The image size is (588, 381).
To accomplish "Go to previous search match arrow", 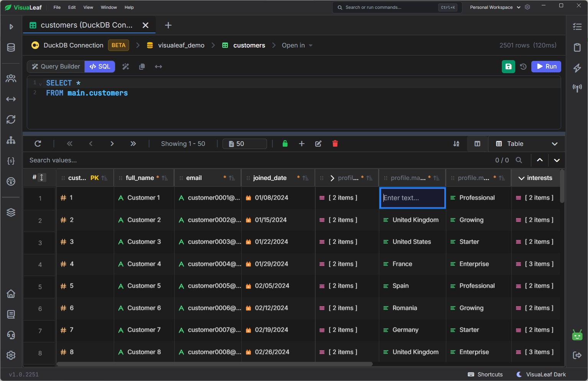I will click(540, 160).
